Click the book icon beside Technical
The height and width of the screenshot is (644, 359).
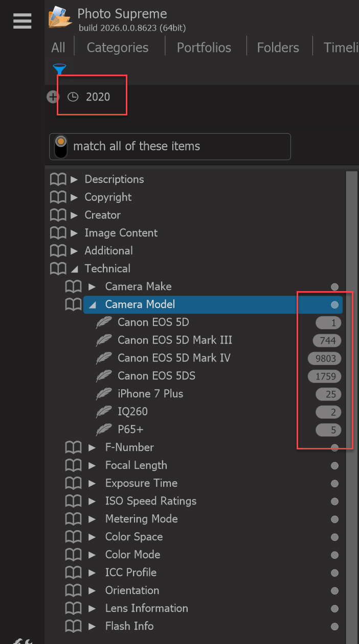coord(58,269)
